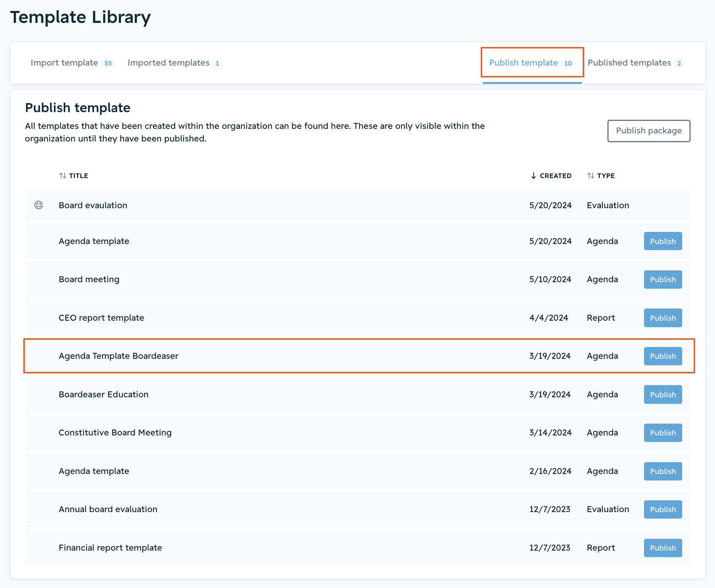Click the 10 count badge on Publish template

(x=568, y=63)
